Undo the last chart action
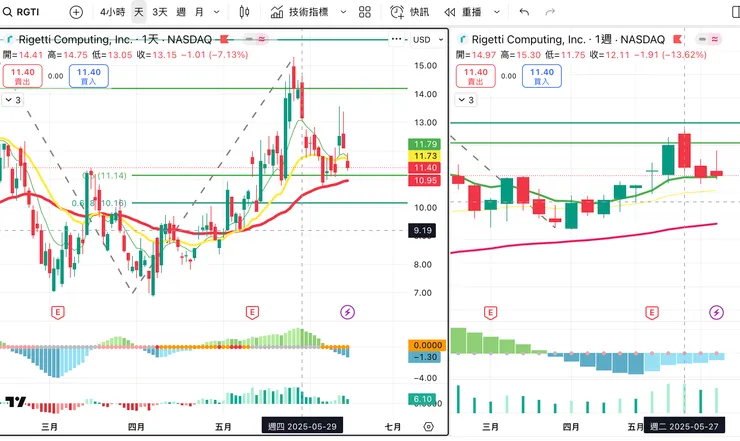 click(524, 12)
